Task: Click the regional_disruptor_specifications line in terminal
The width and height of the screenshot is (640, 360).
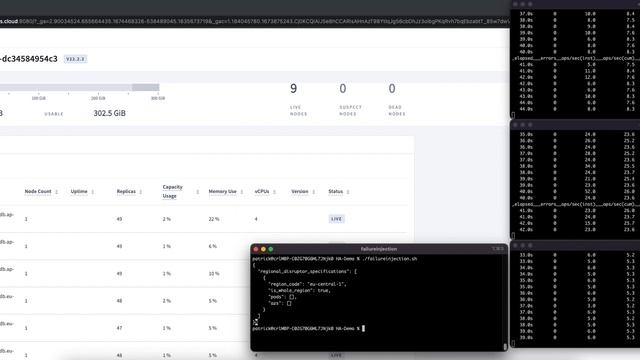Action: tap(307, 271)
